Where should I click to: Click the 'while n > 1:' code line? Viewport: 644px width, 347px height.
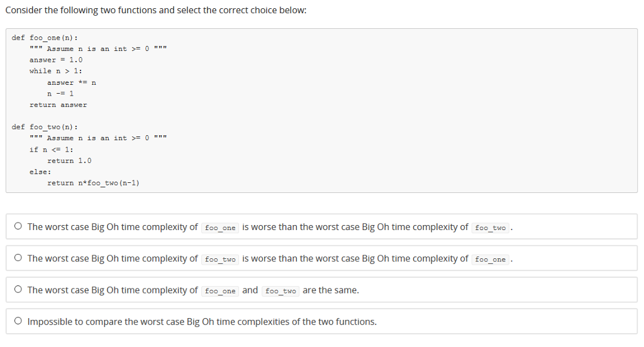[56, 71]
